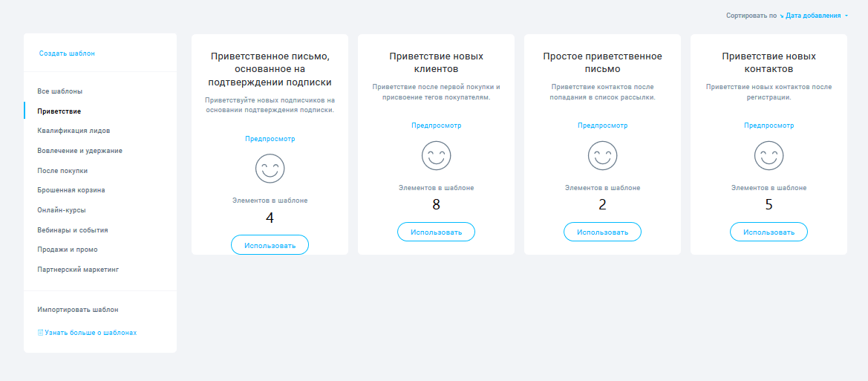Open Продажи и промо category

(x=68, y=250)
